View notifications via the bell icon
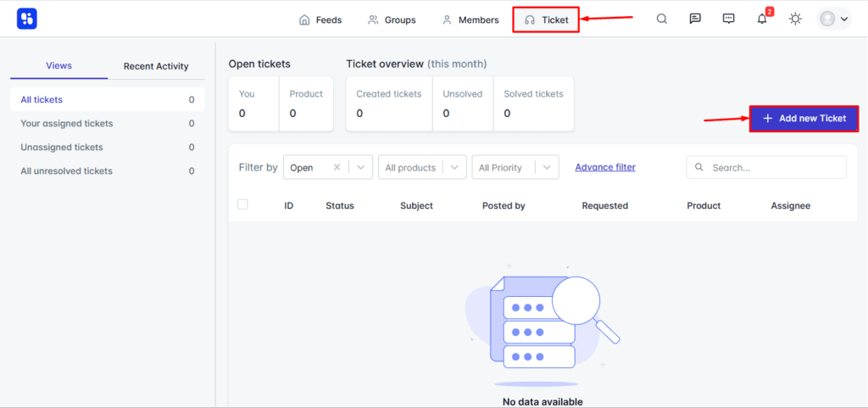Screen dimensions: 868x408 (761, 20)
